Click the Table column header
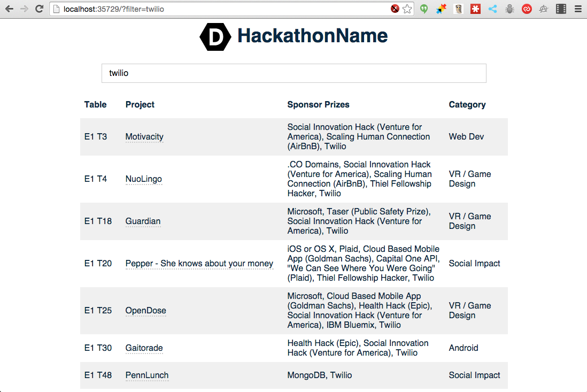 [95, 104]
